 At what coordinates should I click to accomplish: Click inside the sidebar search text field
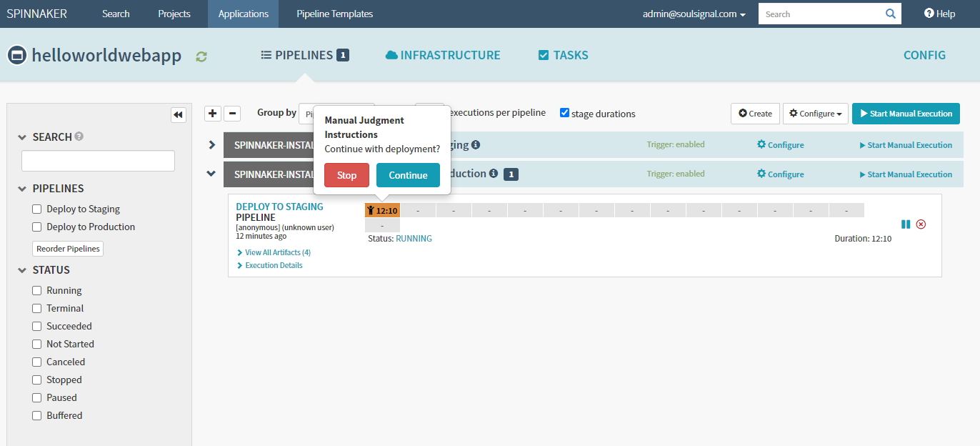[98, 161]
